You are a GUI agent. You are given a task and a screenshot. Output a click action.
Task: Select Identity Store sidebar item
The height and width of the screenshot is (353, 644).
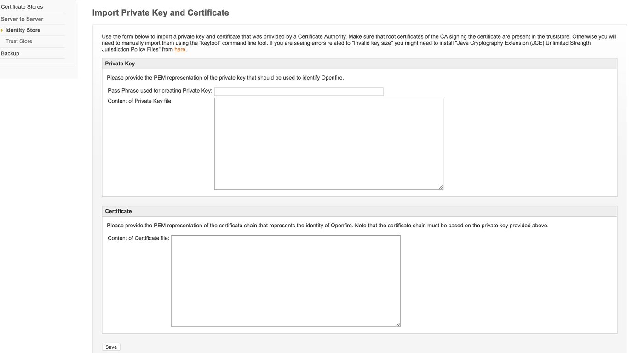point(23,30)
